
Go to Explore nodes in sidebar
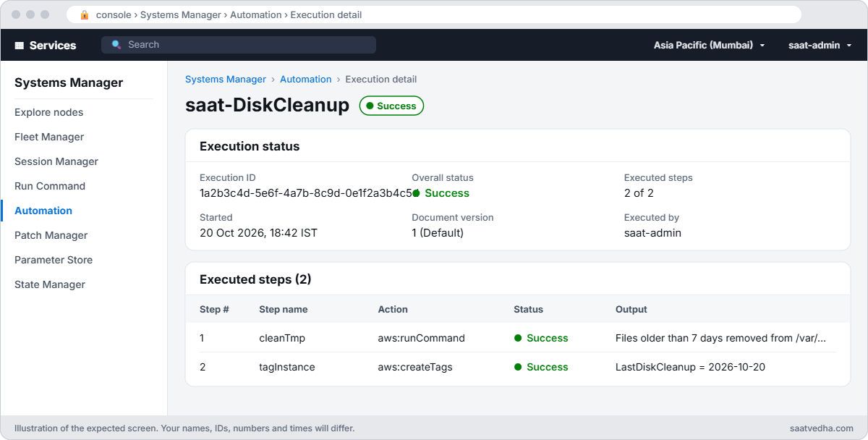pyautogui.click(x=48, y=112)
